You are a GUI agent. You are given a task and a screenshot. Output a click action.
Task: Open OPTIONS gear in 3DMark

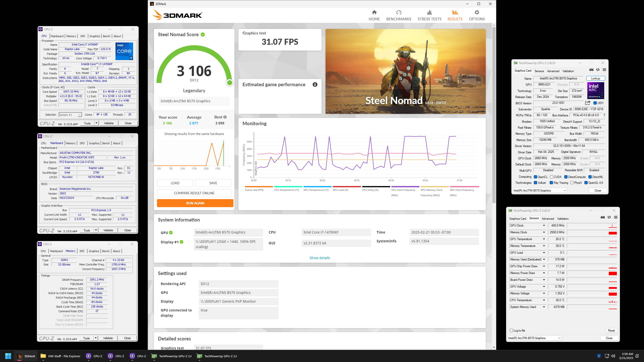tap(477, 16)
